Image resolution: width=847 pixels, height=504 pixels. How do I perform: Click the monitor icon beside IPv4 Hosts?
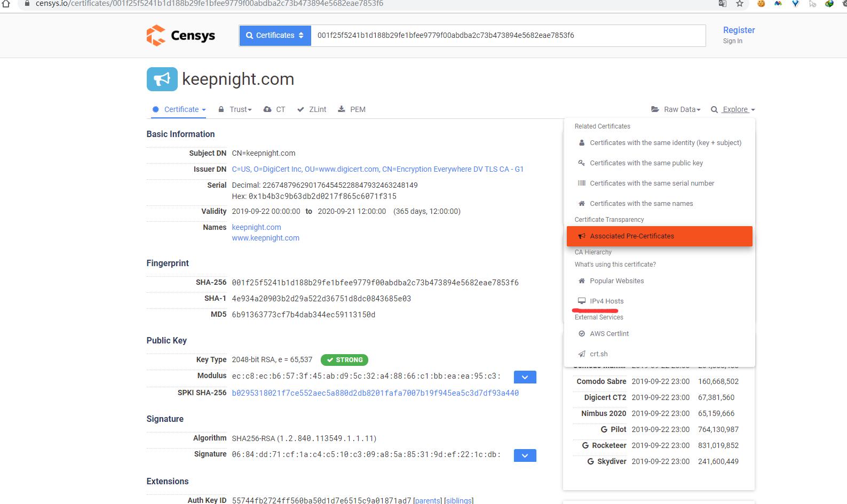click(582, 301)
